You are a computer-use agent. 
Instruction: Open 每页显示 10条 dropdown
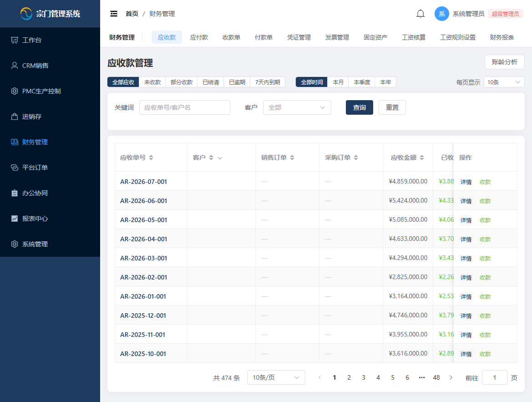[x=504, y=82]
